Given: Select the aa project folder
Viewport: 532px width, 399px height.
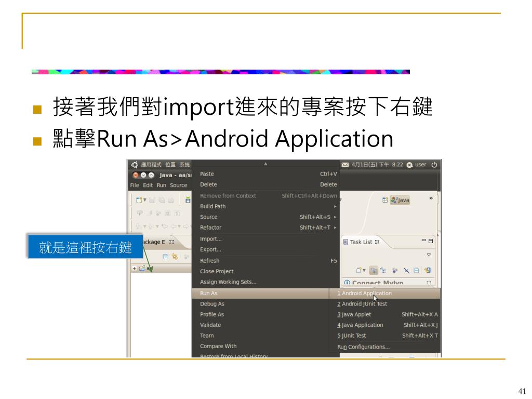Looking at the screenshot, I should [x=146, y=269].
